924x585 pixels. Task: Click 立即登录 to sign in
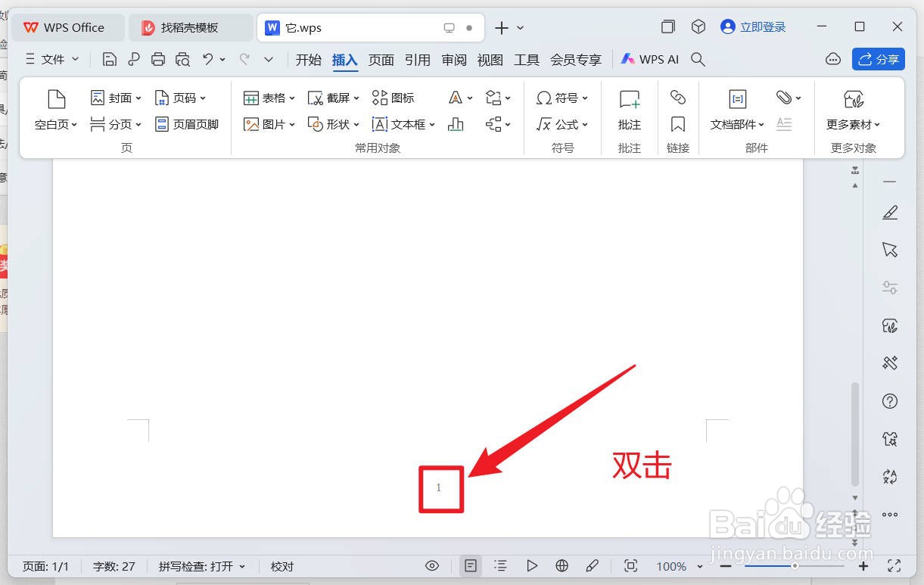tap(761, 26)
